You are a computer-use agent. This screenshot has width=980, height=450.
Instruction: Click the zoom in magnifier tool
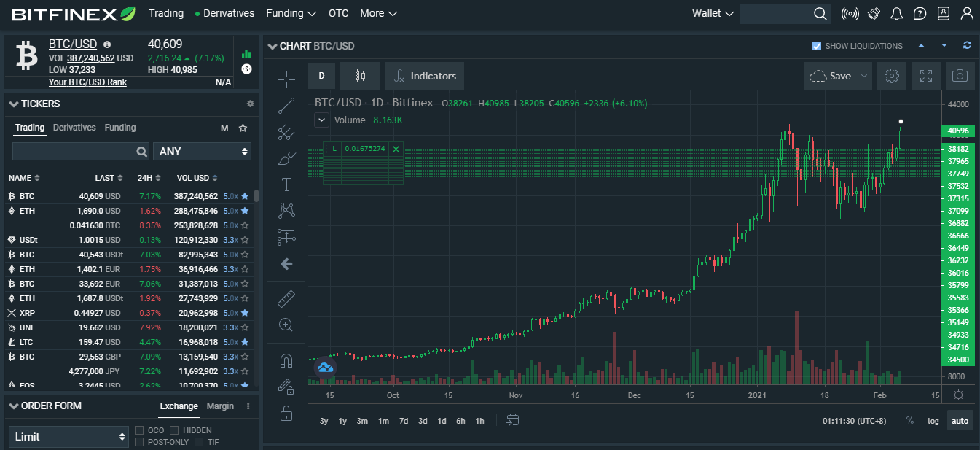click(x=286, y=325)
